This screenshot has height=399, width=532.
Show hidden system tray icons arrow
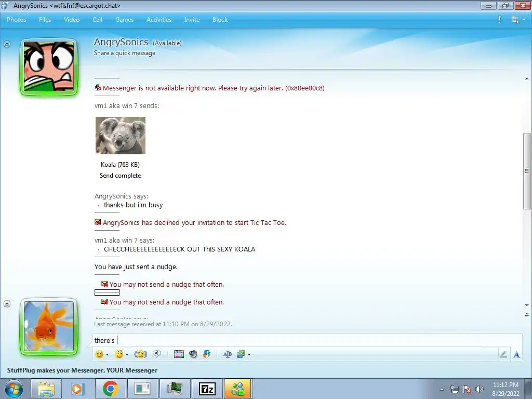tap(442, 389)
